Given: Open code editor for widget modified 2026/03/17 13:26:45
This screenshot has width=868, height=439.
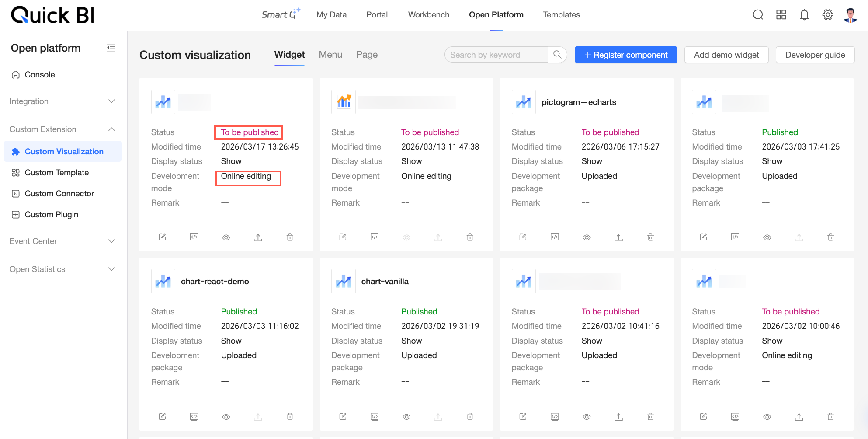Looking at the screenshot, I should (x=194, y=237).
